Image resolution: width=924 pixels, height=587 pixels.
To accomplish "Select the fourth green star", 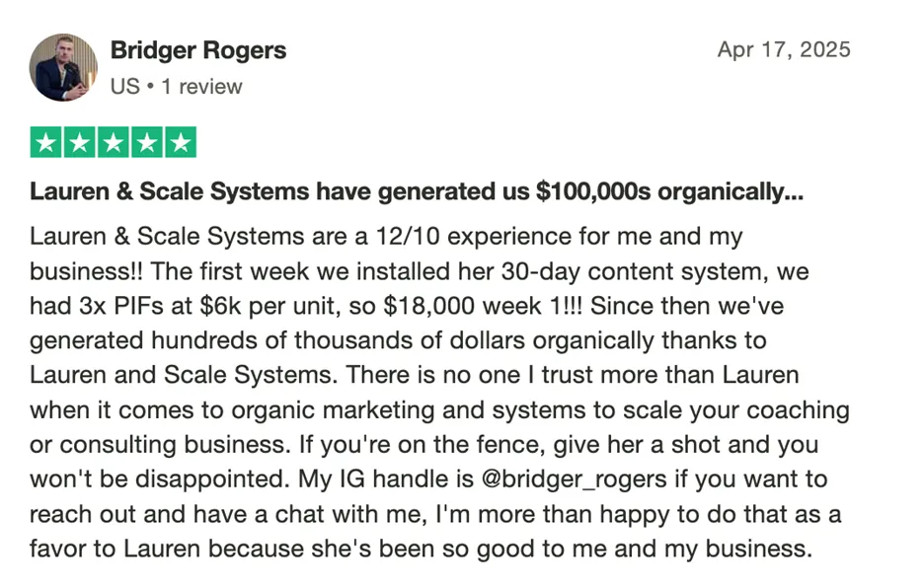I will tap(147, 142).
